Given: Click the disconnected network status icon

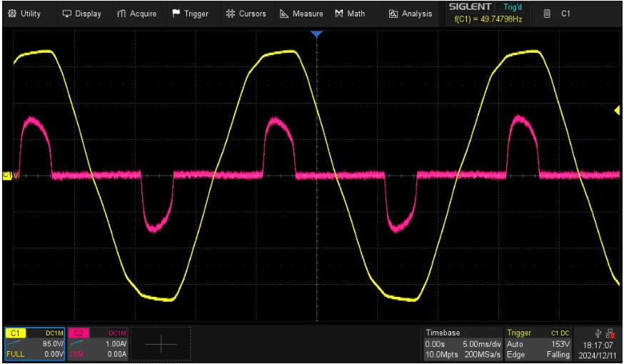Looking at the screenshot, I should pyautogui.click(x=610, y=333).
